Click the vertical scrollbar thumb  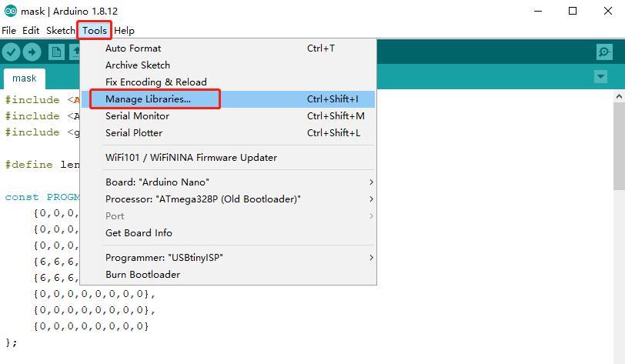(619, 145)
